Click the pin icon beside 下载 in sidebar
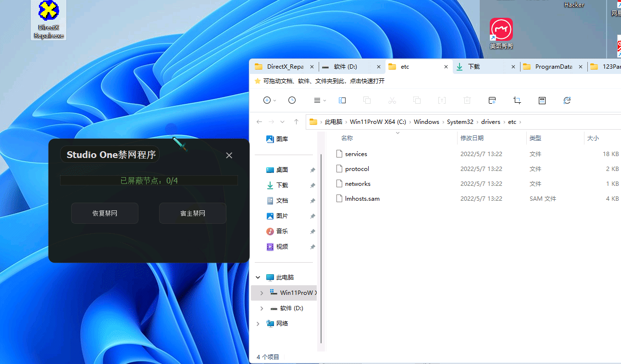The image size is (621, 364). click(x=312, y=185)
